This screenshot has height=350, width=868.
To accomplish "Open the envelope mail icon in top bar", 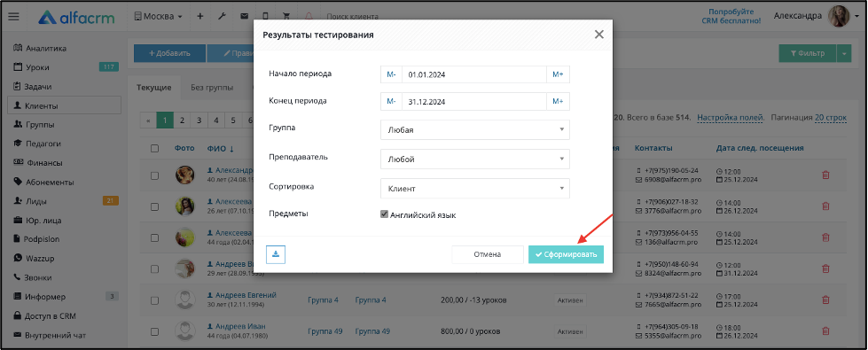I will [x=244, y=17].
